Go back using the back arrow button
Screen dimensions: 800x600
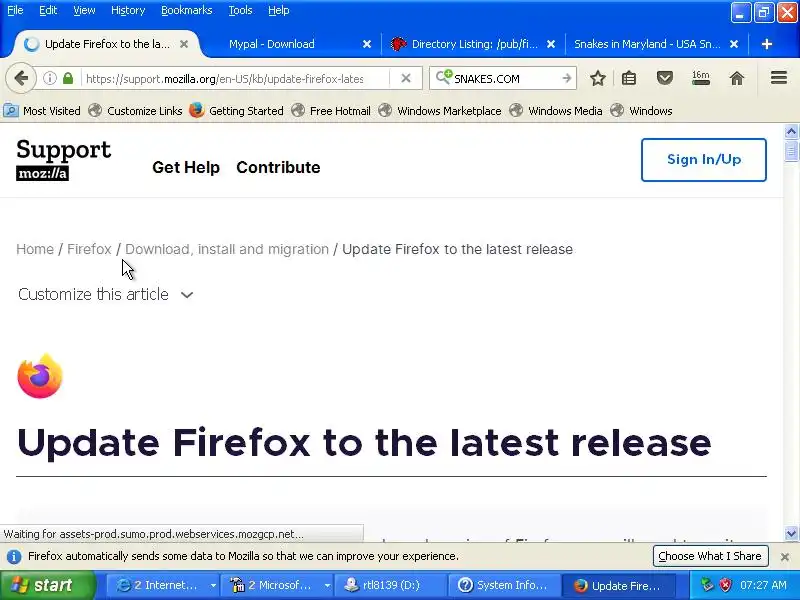(21, 79)
